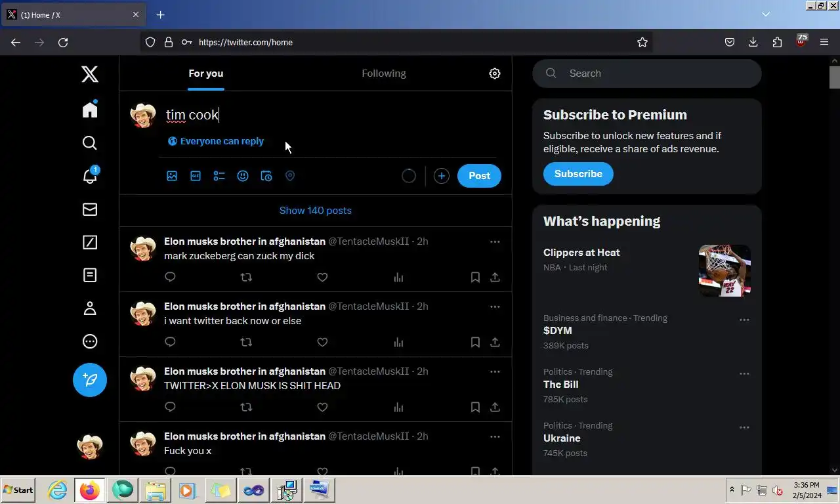
Task: Add media image icon in composer
Action: 172,176
